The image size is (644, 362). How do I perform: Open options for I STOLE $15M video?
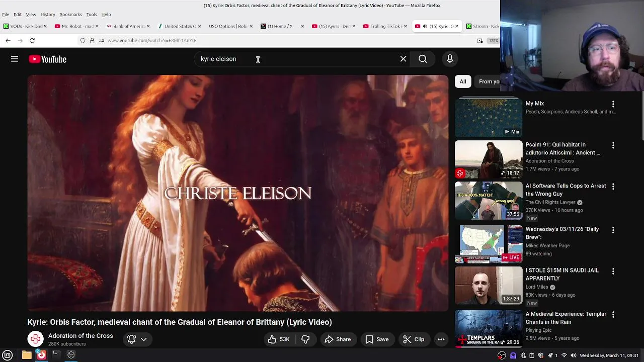(613, 271)
